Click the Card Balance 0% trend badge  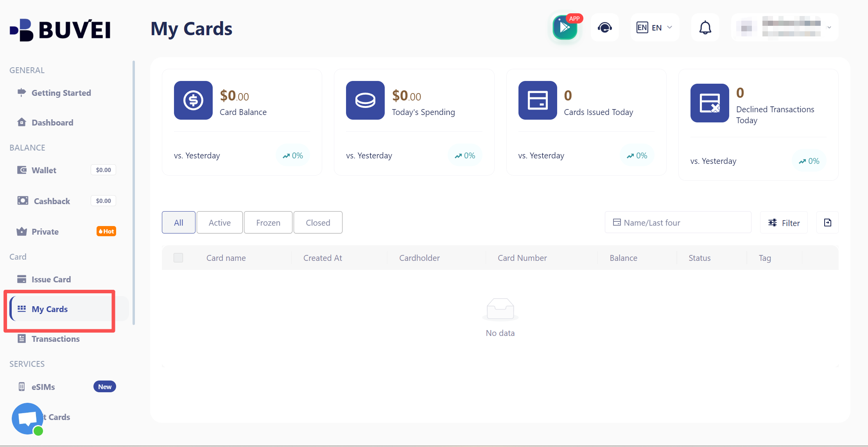(x=293, y=156)
